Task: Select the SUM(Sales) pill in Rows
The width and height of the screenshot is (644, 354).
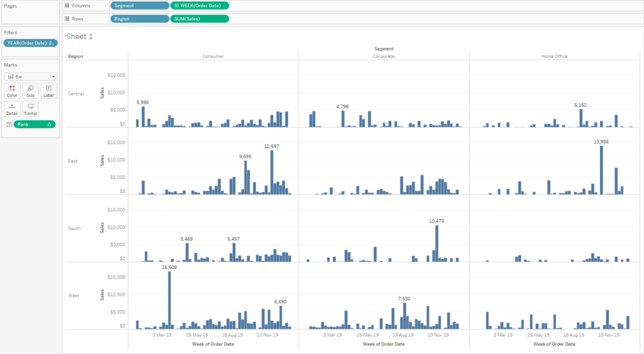Action: pyautogui.click(x=199, y=19)
